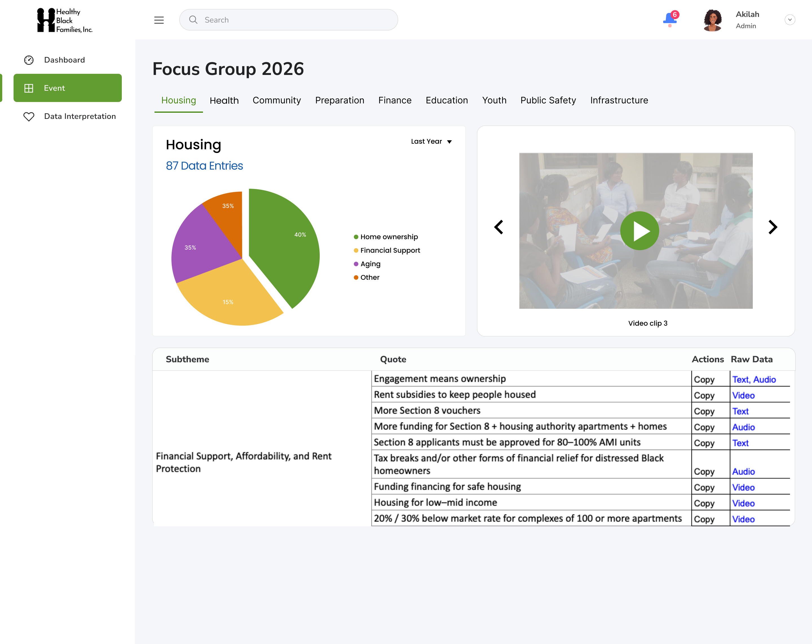
Task: Click the Dashboard gauge icon
Action: click(x=29, y=60)
